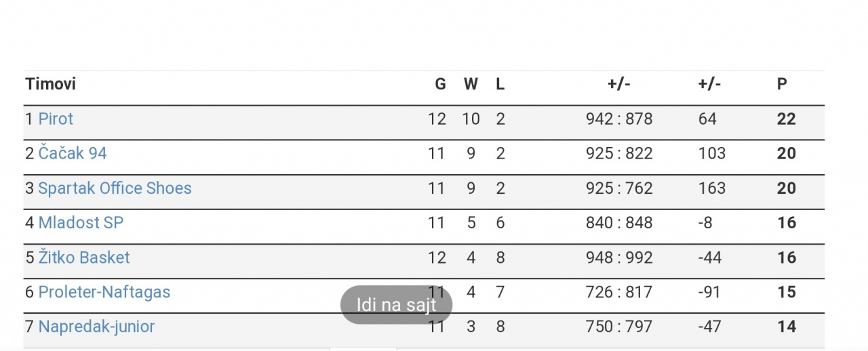Click the Timovi column header

51,84
